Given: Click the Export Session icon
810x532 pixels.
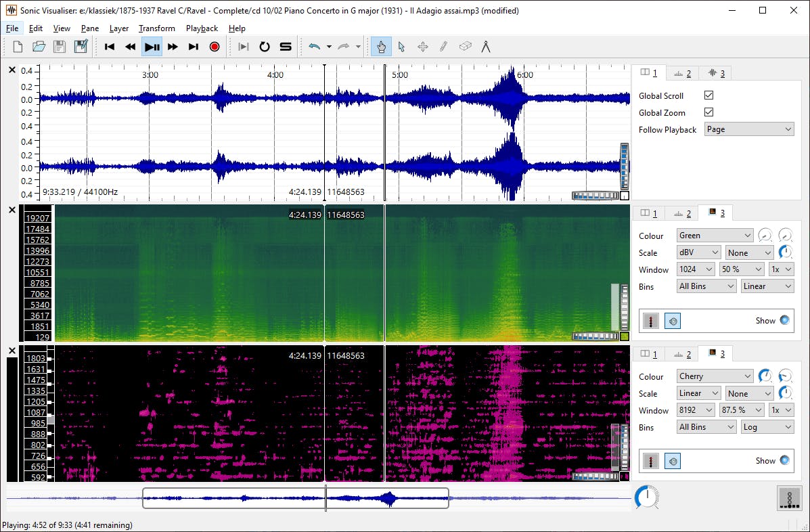Looking at the screenshot, I should [x=81, y=45].
